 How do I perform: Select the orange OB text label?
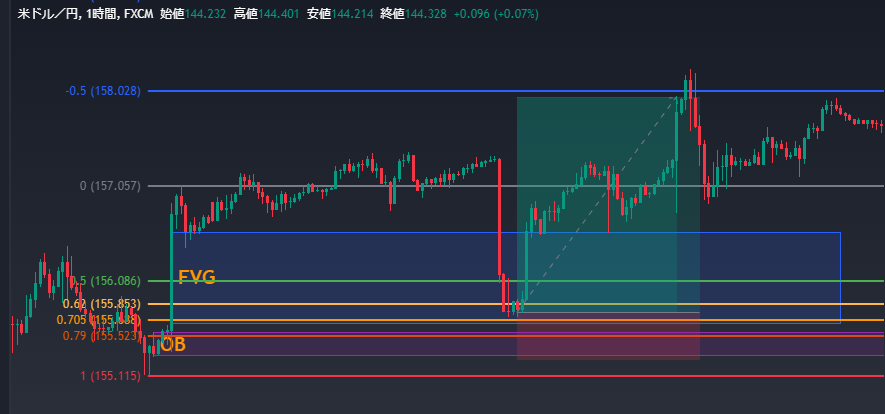(173, 345)
